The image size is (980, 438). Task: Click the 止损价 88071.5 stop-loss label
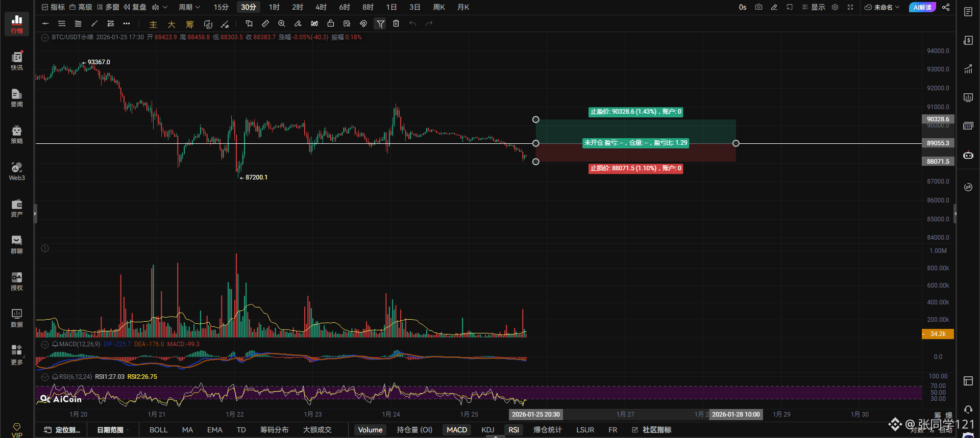pos(635,168)
